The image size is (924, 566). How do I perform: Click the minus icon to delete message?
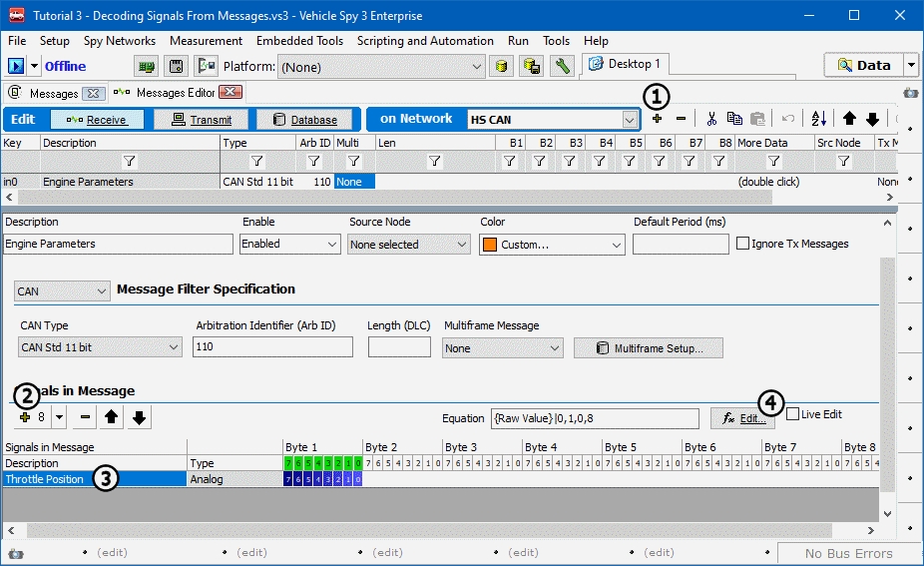coord(681,119)
